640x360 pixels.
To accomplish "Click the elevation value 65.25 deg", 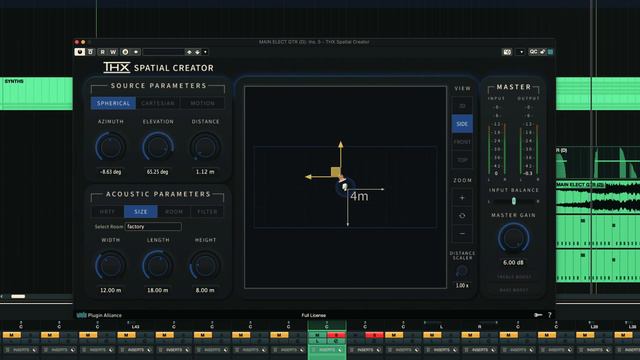I will [158, 172].
